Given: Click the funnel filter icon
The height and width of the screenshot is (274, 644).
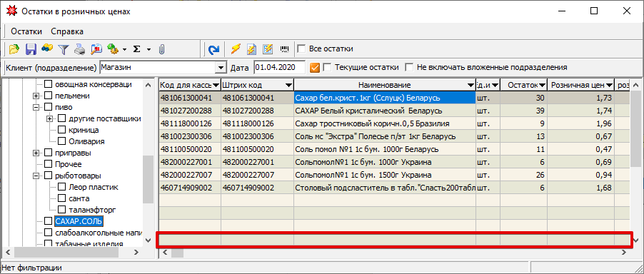Looking at the screenshot, I should coord(64,49).
